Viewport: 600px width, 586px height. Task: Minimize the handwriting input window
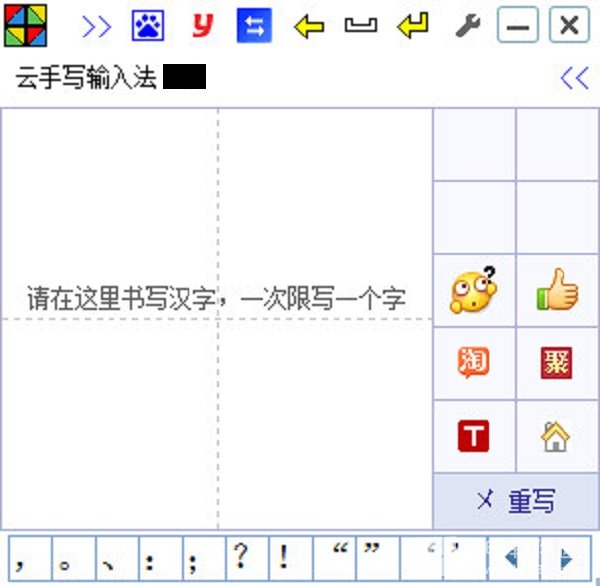518,26
